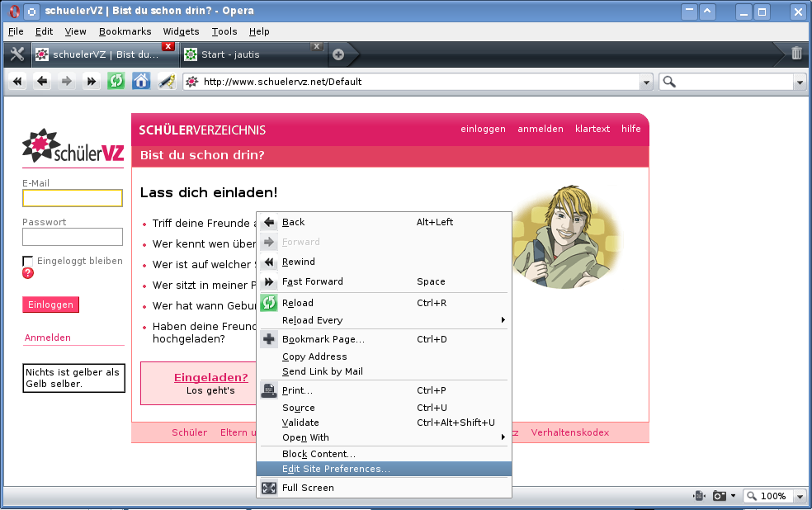Click the Reload icon in context menu
812x510 pixels.
pyautogui.click(x=269, y=302)
